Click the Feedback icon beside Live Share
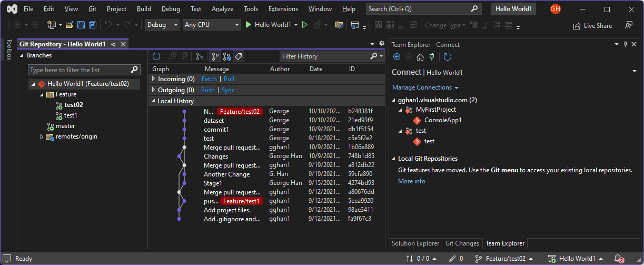This screenshot has width=644, height=265. pyautogui.click(x=628, y=25)
